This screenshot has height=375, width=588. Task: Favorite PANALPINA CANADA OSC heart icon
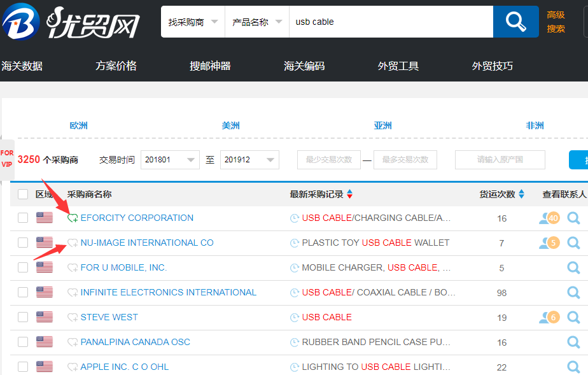73,342
